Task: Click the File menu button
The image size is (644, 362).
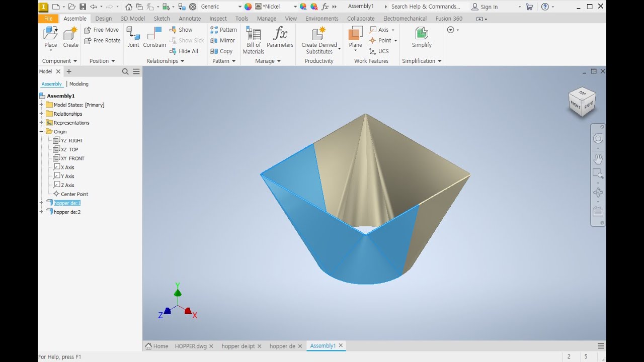Action: tap(48, 19)
